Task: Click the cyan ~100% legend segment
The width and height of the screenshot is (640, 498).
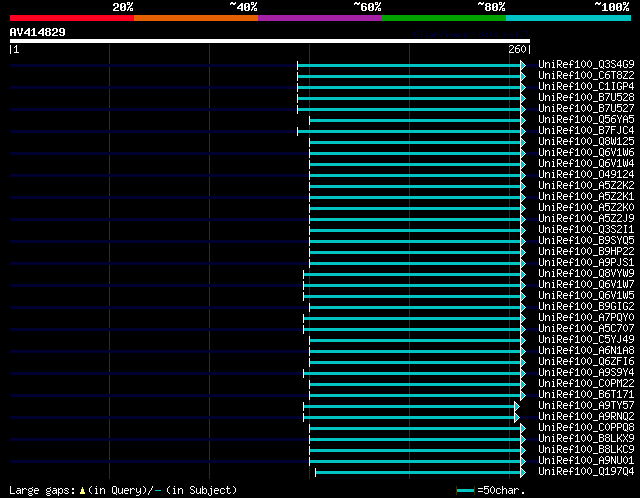Action: [568, 18]
